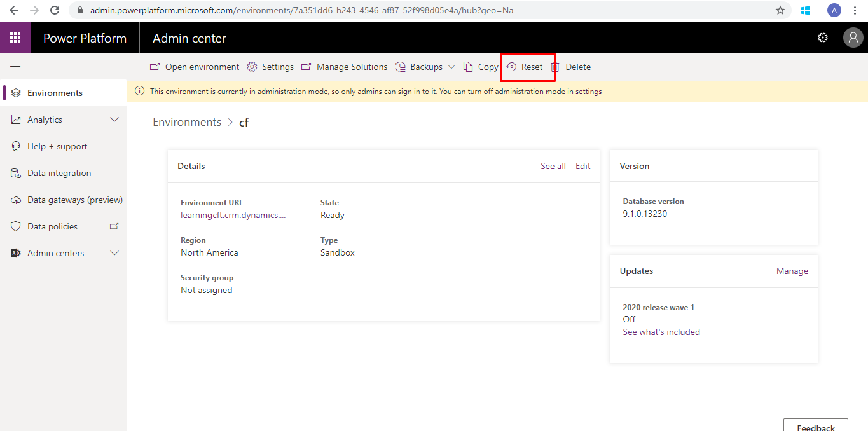Click the Sandbox type value
The width and height of the screenshot is (868, 431).
[338, 252]
